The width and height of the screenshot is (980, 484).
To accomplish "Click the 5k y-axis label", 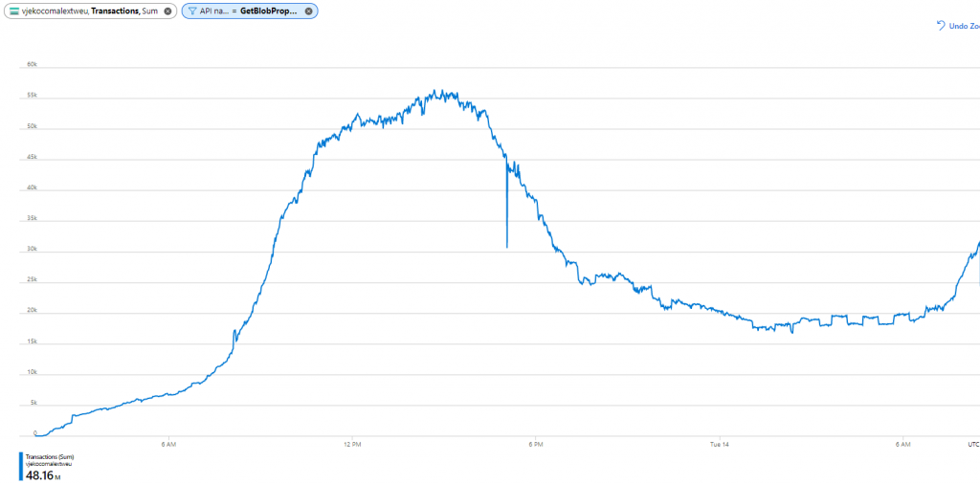I will point(33,404).
